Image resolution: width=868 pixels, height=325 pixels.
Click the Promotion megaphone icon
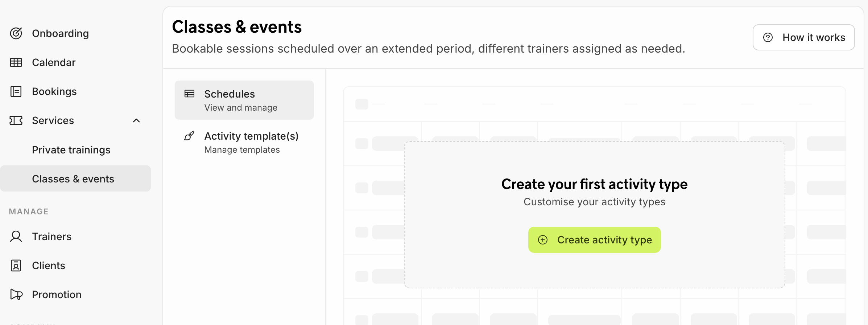click(x=16, y=295)
